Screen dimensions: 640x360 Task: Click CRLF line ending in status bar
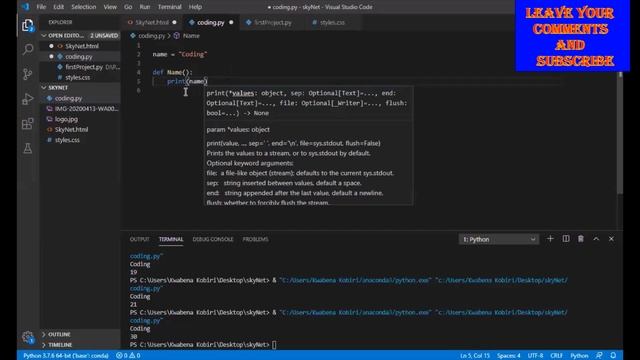556,356
